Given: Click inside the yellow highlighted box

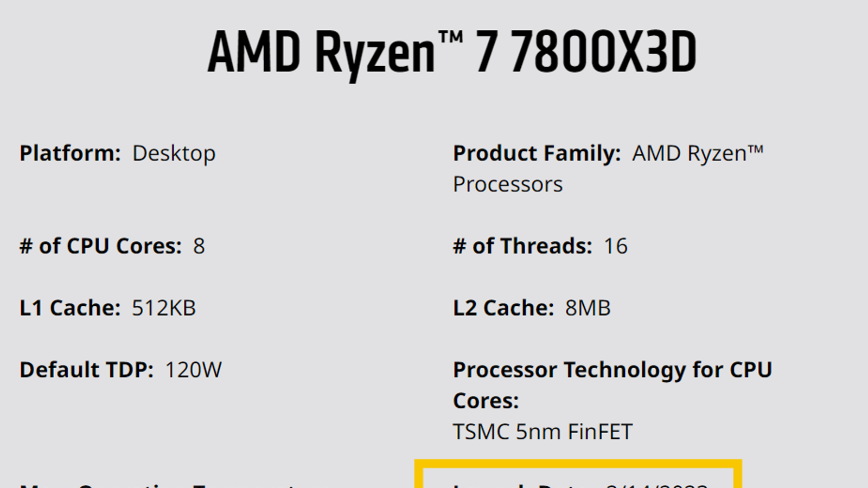Looking at the screenshot, I should click(578, 478).
